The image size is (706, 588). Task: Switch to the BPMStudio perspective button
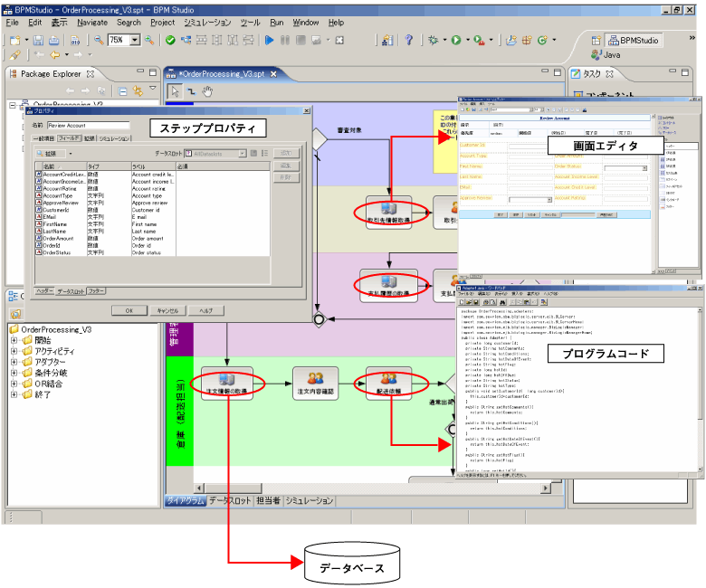point(634,41)
